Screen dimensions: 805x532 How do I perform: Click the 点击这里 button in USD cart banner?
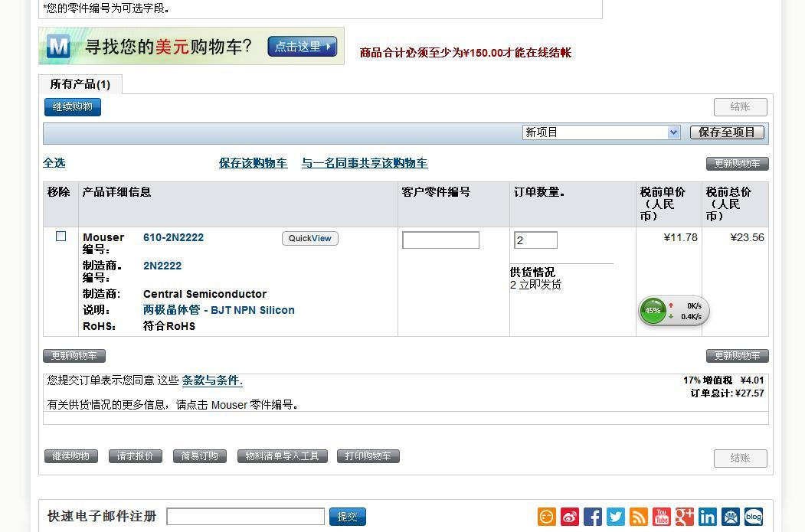[303, 47]
